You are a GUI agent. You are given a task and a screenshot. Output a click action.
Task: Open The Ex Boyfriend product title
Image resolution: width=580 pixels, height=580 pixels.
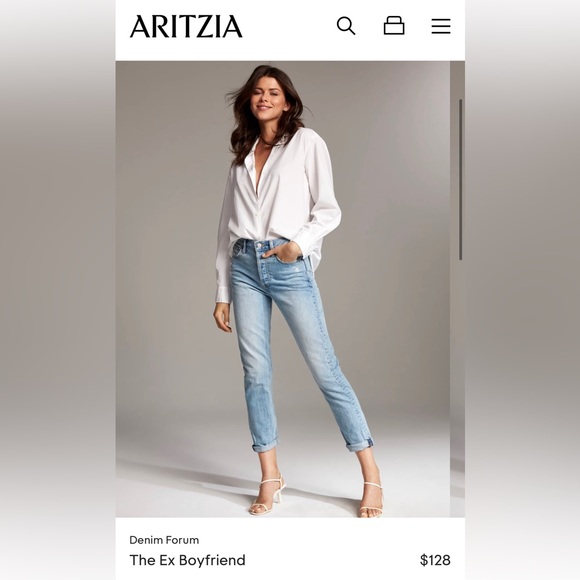click(x=187, y=560)
